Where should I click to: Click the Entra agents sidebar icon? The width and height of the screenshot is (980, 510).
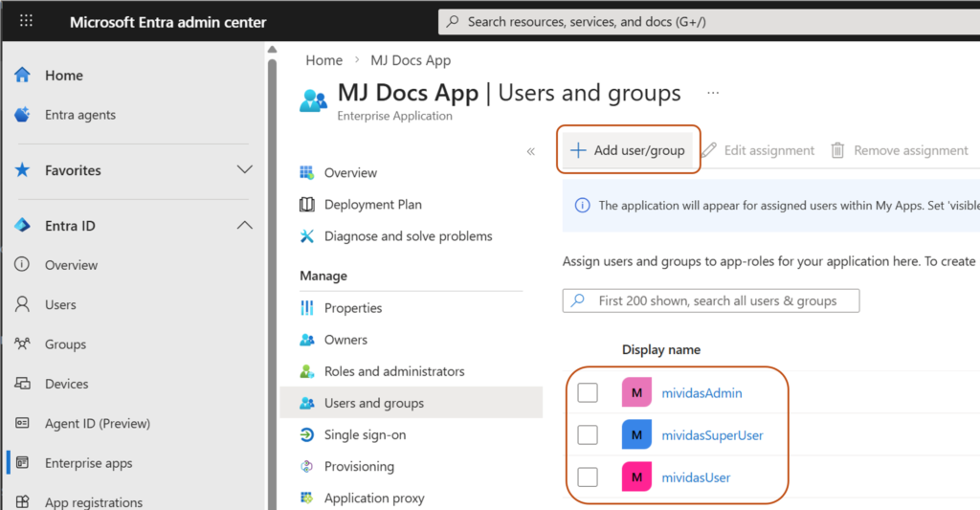pos(23,115)
